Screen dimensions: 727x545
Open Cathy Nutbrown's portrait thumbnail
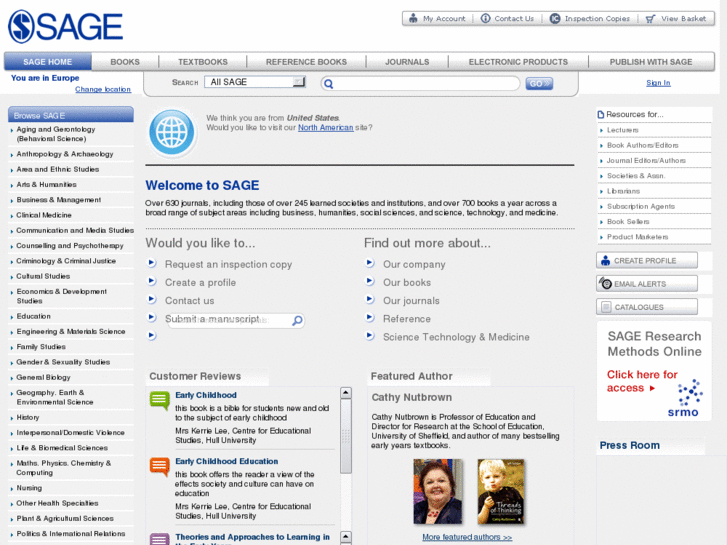click(x=437, y=492)
